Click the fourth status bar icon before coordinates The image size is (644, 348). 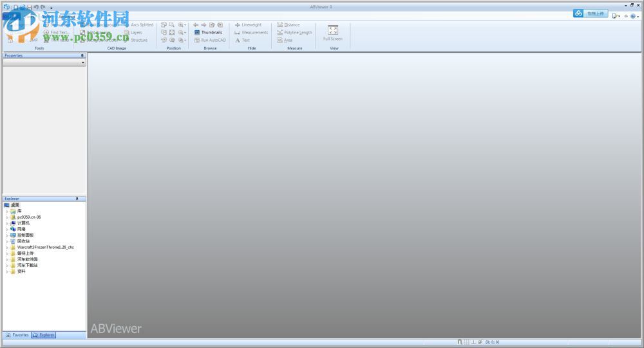pyautogui.click(x=480, y=342)
